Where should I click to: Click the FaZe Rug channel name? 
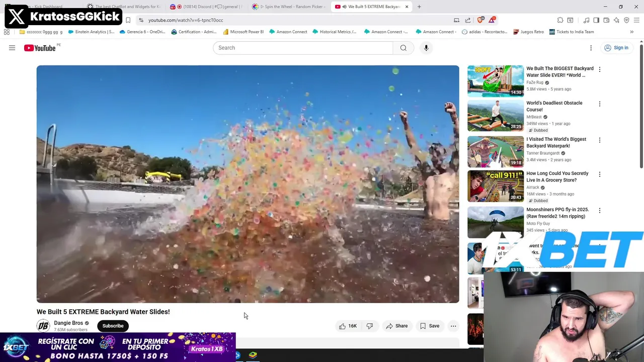535,82
